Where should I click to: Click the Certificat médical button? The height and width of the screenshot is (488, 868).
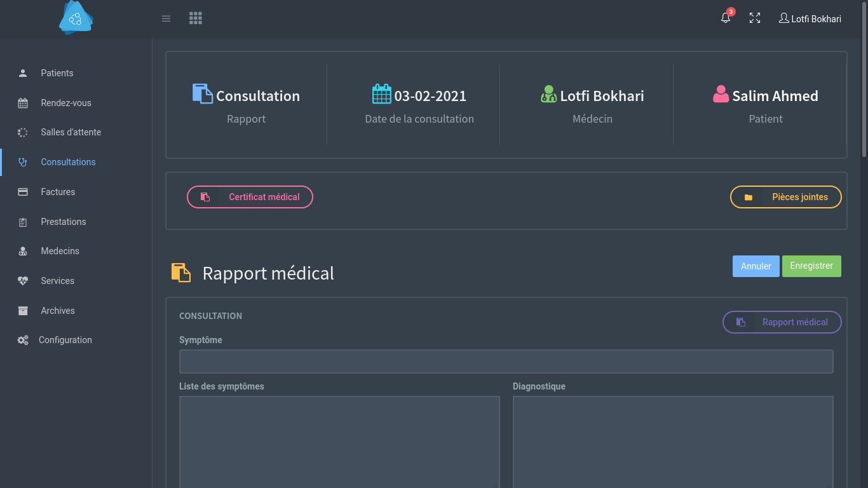250,197
